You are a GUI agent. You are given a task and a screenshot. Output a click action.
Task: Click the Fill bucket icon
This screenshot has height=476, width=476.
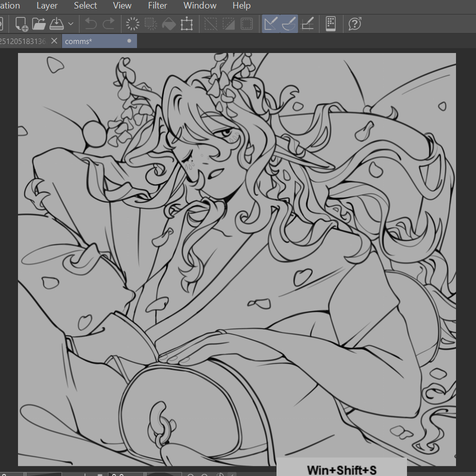coord(169,23)
